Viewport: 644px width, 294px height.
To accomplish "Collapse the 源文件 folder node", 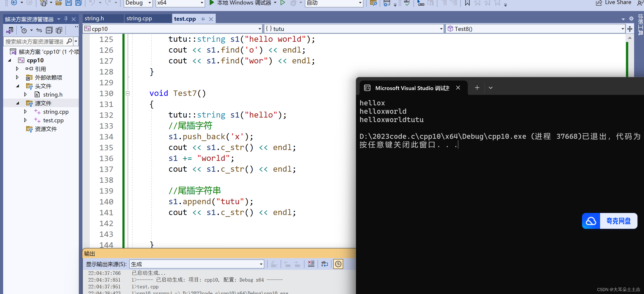I will [x=18, y=103].
